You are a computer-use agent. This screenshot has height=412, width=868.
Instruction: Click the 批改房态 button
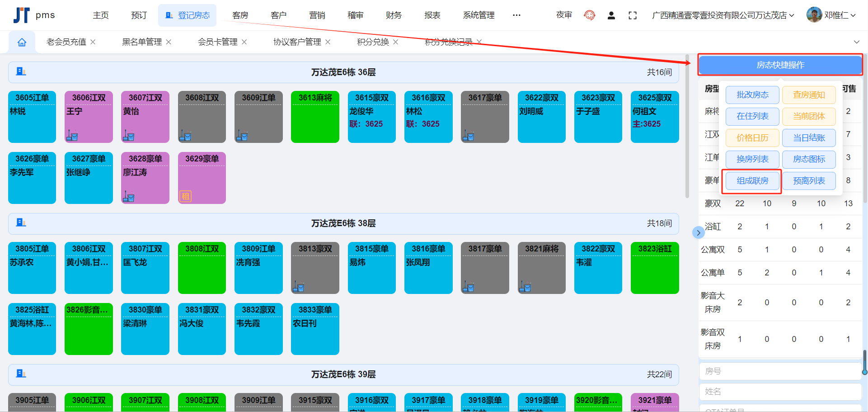pos(752,95)
